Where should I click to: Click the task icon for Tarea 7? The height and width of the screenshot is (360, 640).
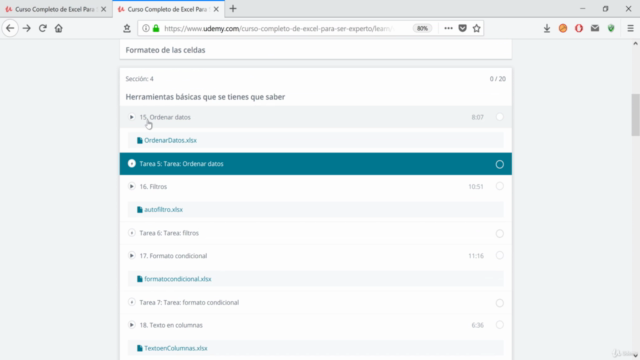click(131, 302)
